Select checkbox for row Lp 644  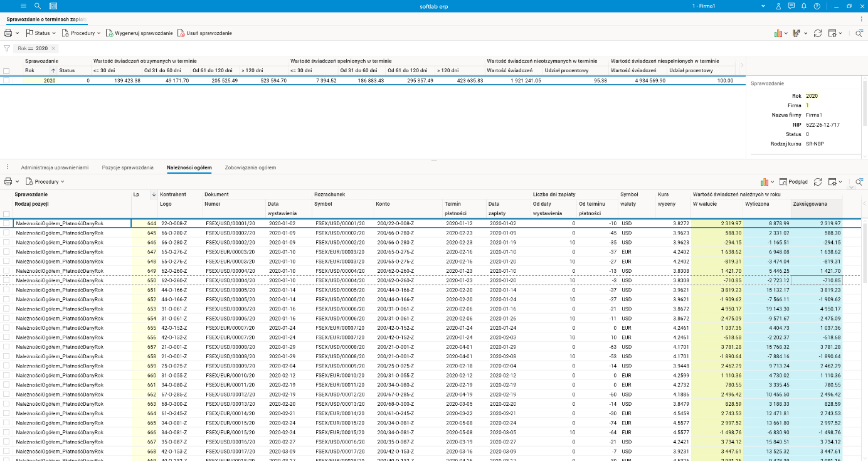coord(6,223)
